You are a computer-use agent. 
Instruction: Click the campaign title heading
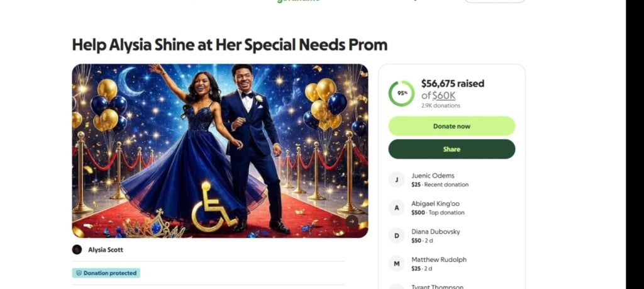pos(230,45)
